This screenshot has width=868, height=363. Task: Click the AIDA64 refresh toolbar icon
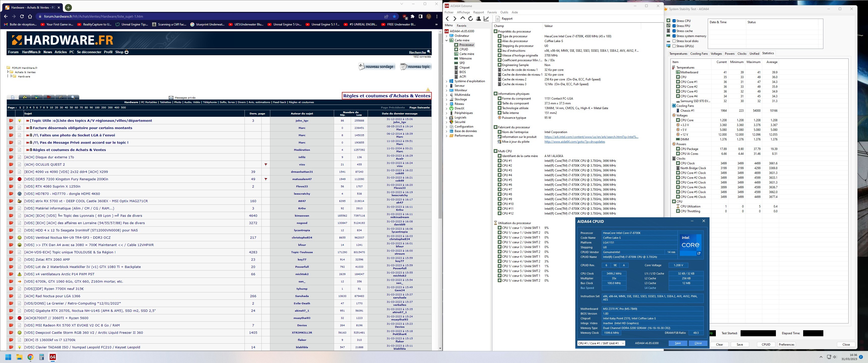coord(470,19)
